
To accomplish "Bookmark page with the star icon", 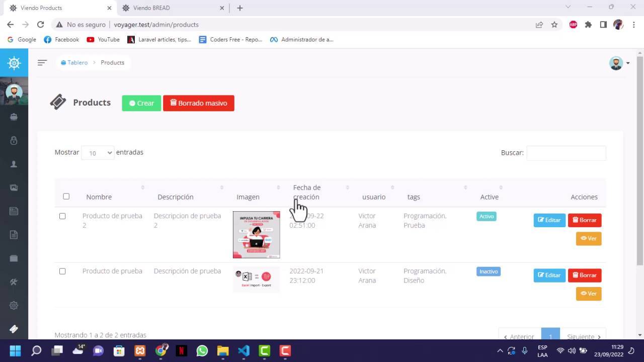I will [554, 25].
